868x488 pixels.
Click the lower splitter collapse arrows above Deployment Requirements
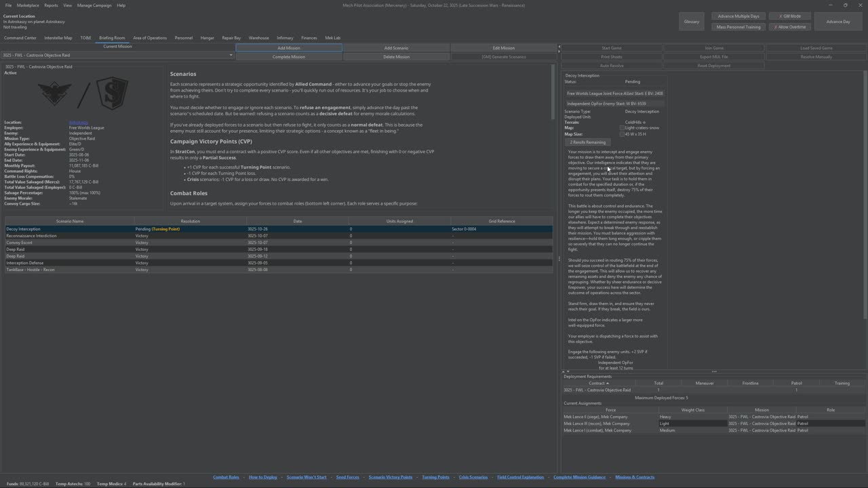[566, 371]
